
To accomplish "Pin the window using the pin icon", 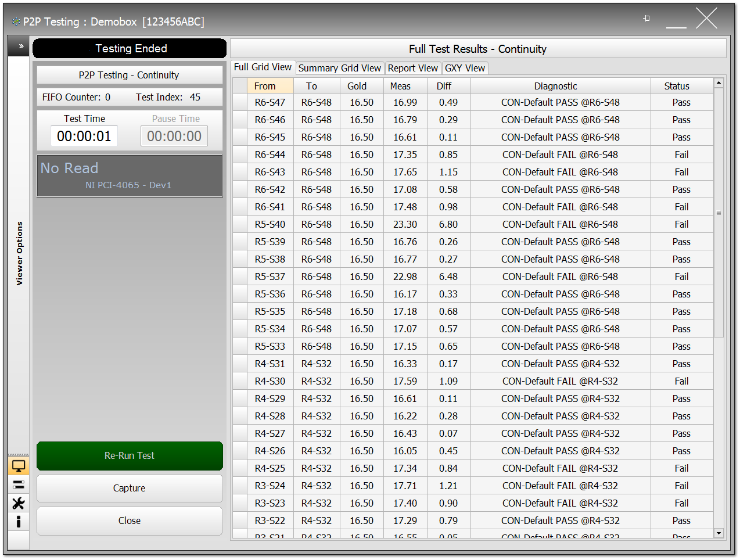I will tap(646, 19).
